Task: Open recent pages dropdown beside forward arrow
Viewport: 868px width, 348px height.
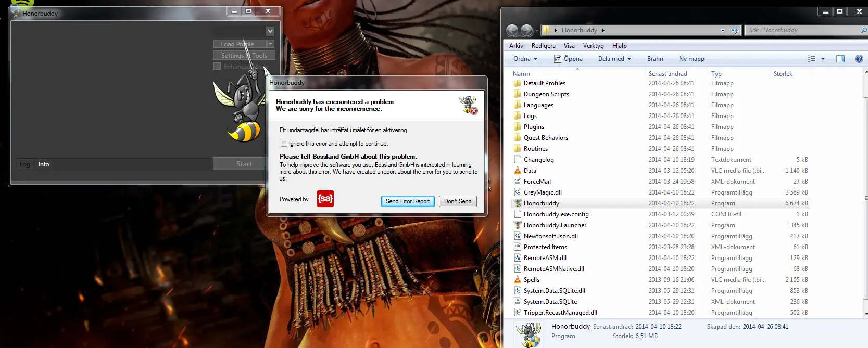Action: 537,30
